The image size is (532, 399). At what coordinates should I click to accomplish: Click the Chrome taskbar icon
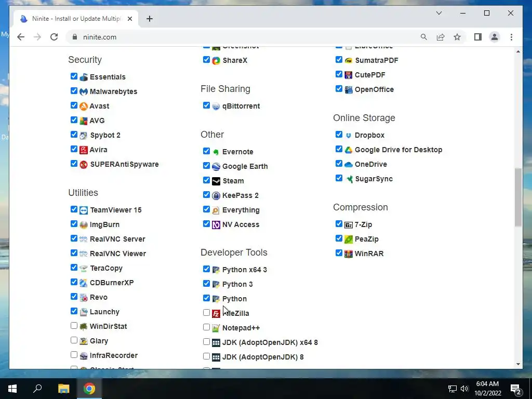pos(89,389)
